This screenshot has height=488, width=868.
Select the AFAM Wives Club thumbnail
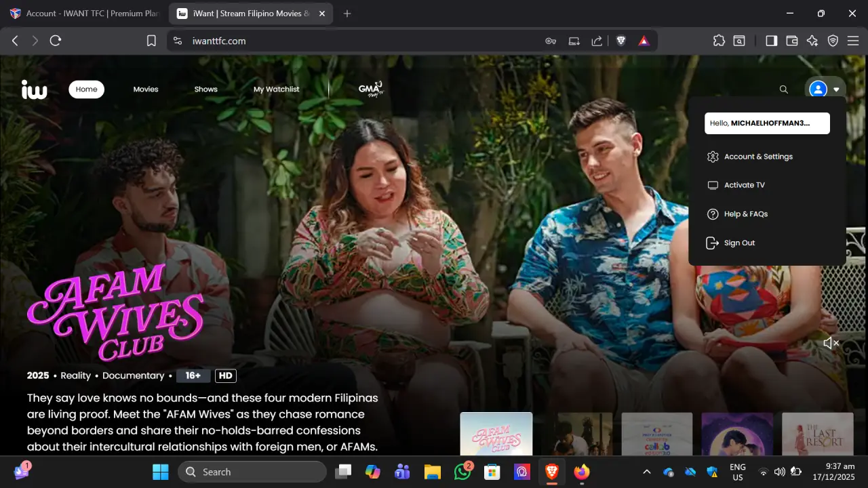pos(496,434)
